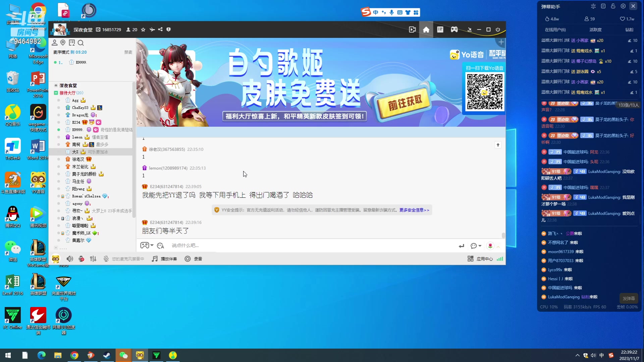Open the channel template list icon
644x362 pixels.
pos(440,29)
